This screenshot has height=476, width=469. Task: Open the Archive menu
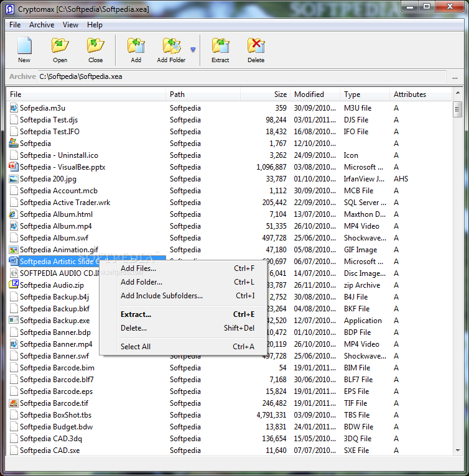[x=42, y=25]
